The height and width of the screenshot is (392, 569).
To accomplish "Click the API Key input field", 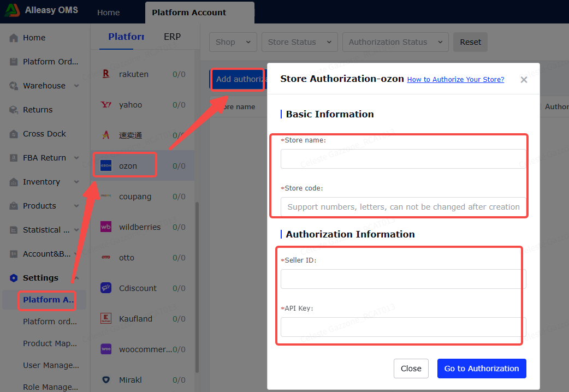I will [403, 327].
